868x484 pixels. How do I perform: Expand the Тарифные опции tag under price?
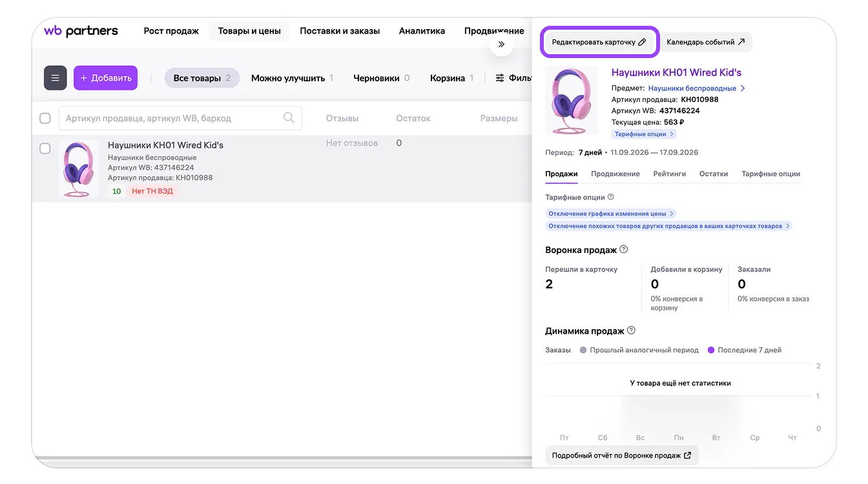pyautogui.click(x=644, y=134)
